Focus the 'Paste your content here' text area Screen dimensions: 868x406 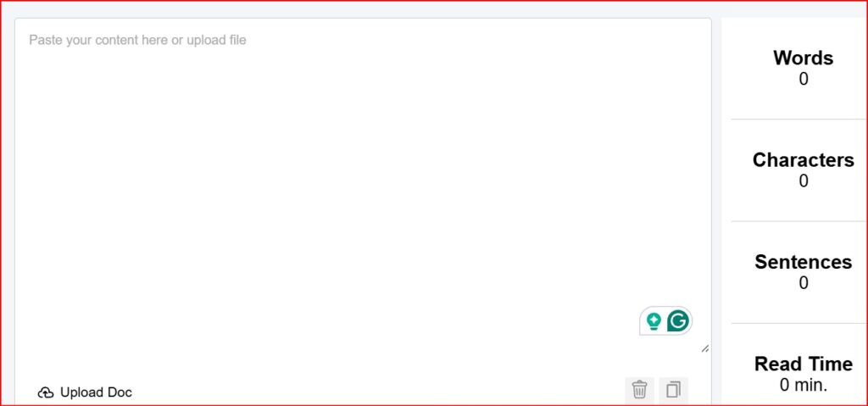click(363, 188)
